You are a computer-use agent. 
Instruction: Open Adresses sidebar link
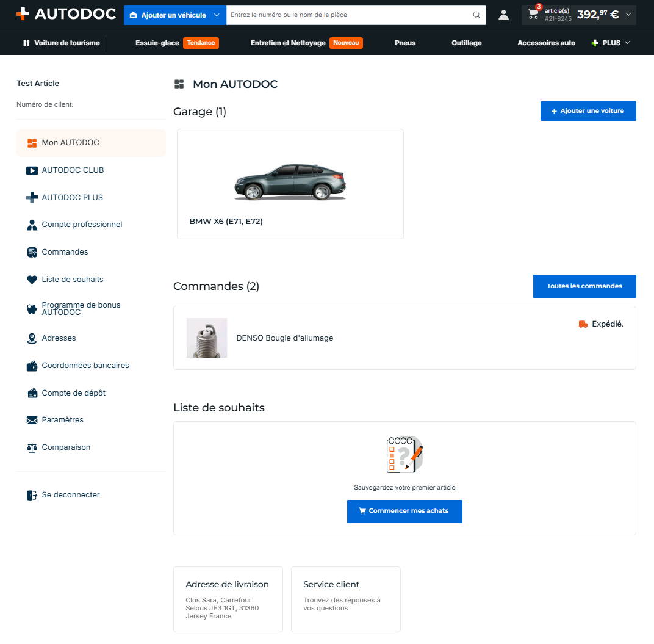pyautogui.click(x=59, y=338)
